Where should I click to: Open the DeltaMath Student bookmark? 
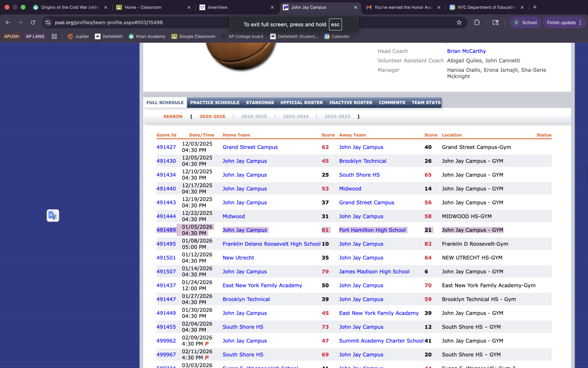pyautogui.click(x=294, y=36)
